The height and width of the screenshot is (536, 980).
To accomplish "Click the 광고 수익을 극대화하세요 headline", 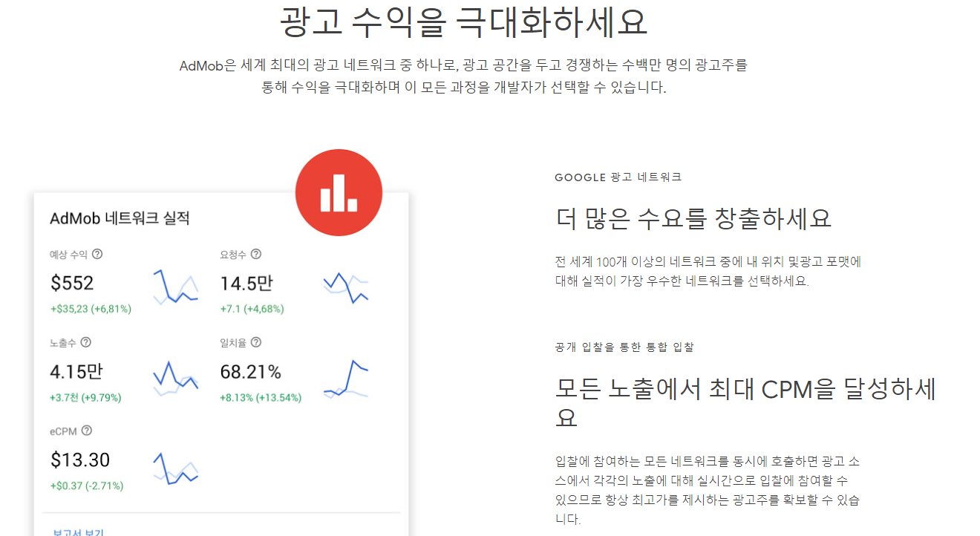I will tap(464, 21).
